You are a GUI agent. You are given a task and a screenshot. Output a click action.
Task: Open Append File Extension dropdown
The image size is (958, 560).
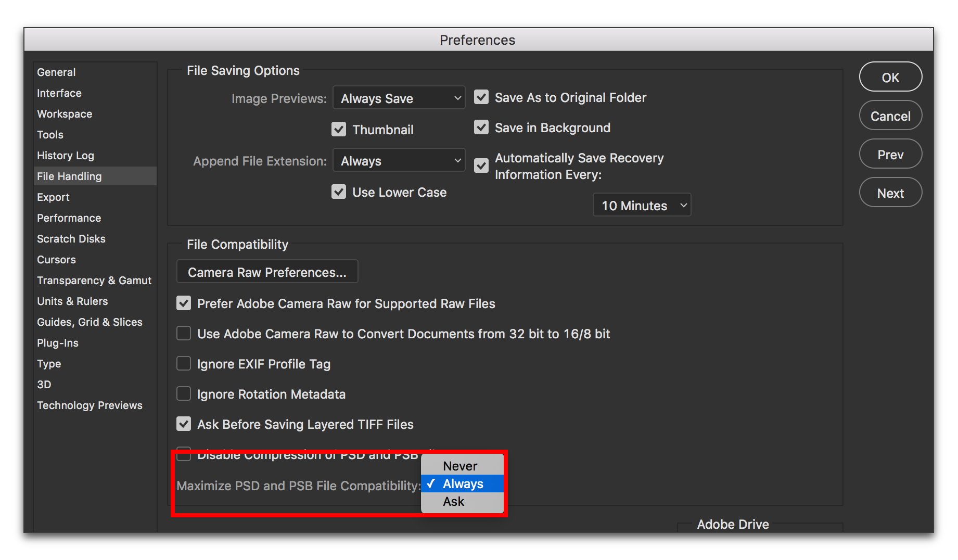point(399,160)
